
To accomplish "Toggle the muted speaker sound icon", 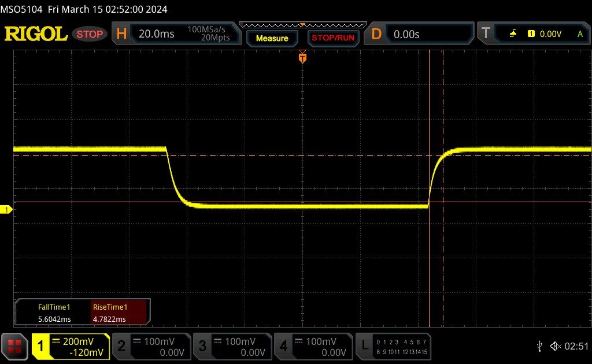I will pyautogui.click(x=556, y=346).
